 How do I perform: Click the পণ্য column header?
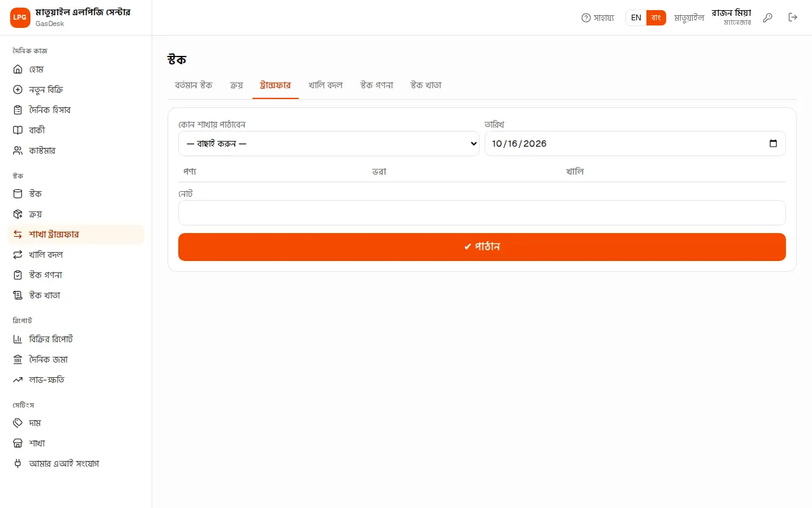[x=190, y=172]
